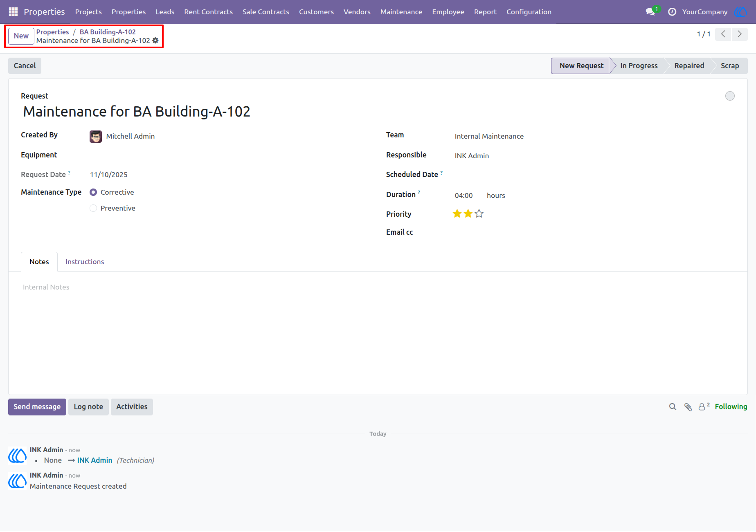Set priority to two stars
756x532 pixels.
[x=468, y=213]
